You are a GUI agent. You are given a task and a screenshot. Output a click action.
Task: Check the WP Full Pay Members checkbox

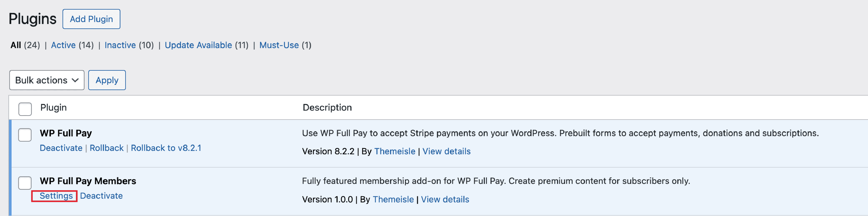tap(25, 183)
